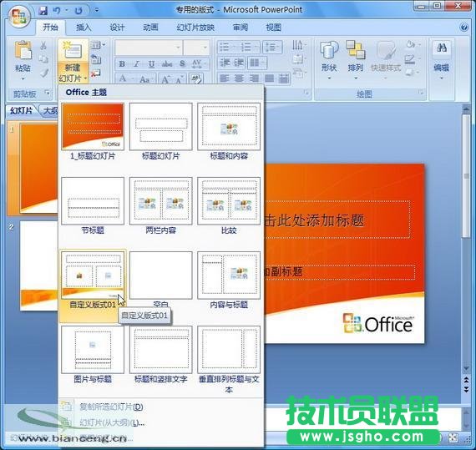Screen dimensions: 476x450
Task: Click the Office orb button
Action: pyautogui.click(x=19, y=16)
